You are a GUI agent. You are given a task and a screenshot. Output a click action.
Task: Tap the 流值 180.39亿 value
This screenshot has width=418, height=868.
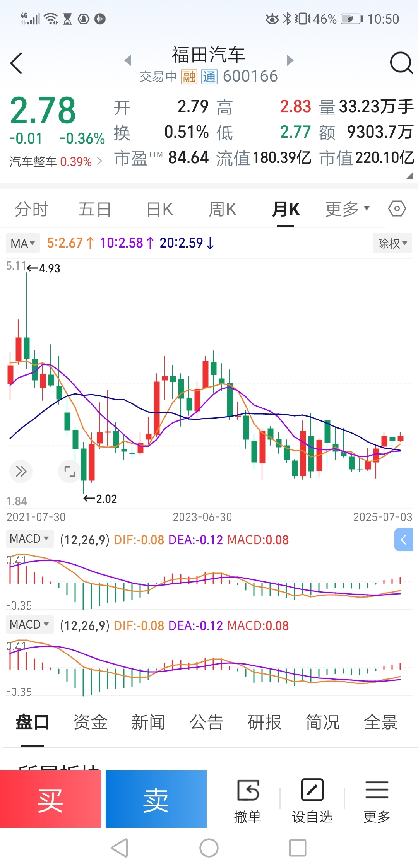[x=282, y=158]
